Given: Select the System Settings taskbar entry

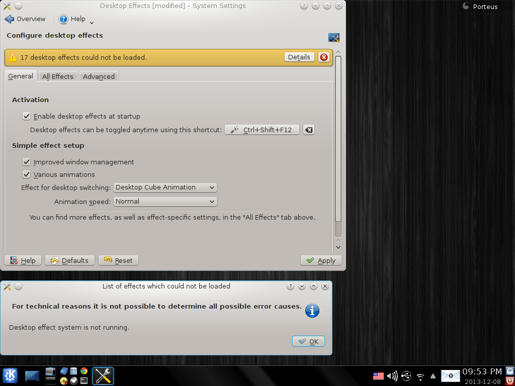Looking at the screenshot, I should pos(103,376).
